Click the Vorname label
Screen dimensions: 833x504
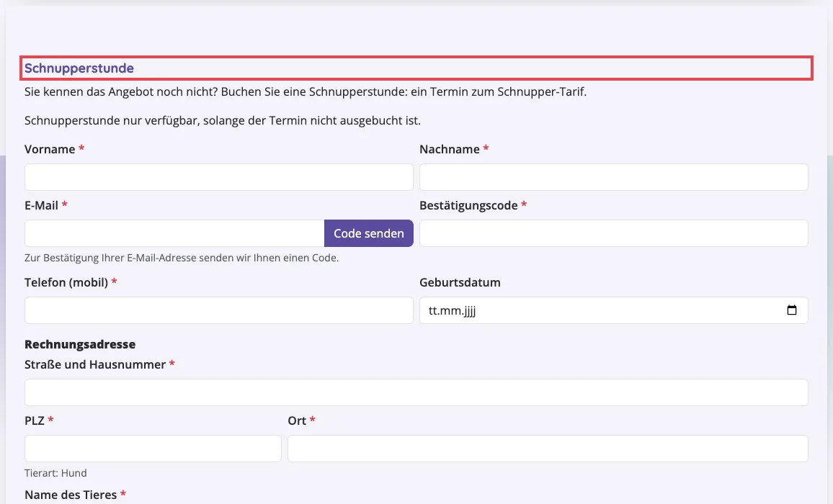click(50, 149)
